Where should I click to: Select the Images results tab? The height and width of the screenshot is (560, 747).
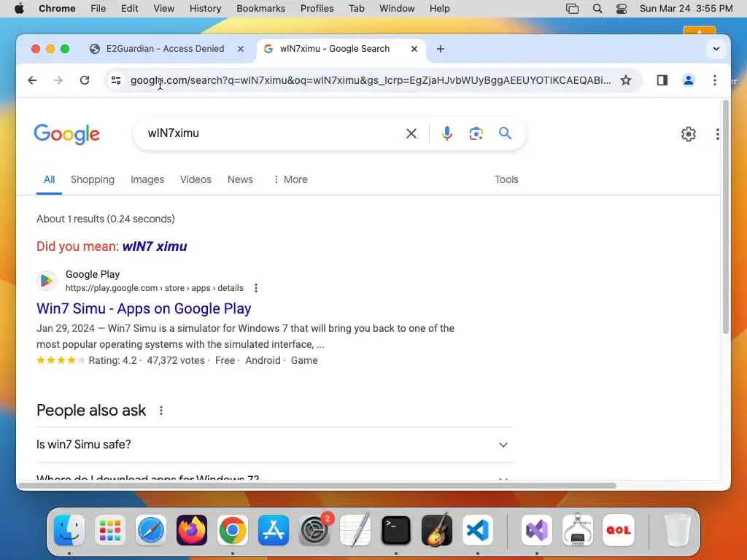pos(147,179)
